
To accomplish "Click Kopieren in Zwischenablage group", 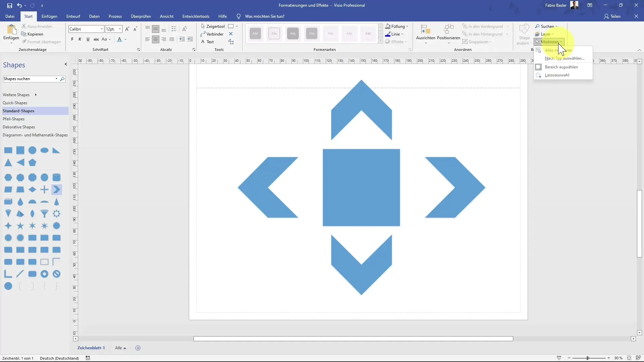I will (32, 34).
